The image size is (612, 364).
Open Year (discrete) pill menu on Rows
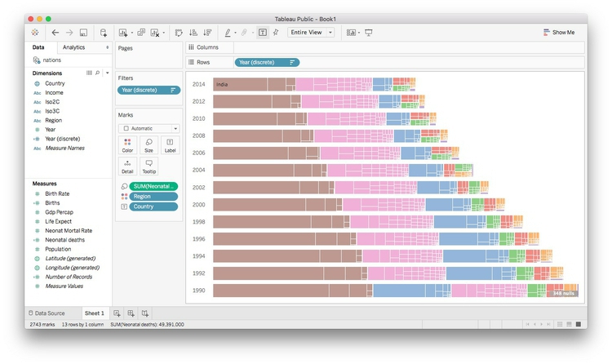(292, 62)
